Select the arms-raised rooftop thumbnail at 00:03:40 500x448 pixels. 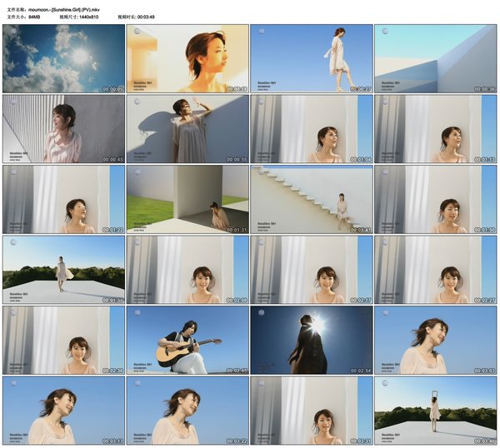[436, 411]
